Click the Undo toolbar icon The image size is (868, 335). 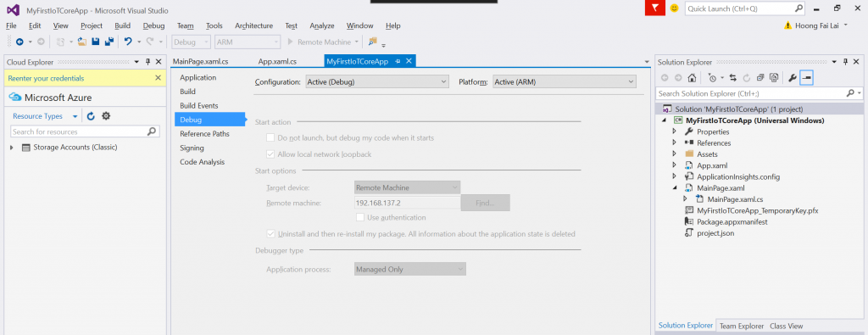click(128, 42)
